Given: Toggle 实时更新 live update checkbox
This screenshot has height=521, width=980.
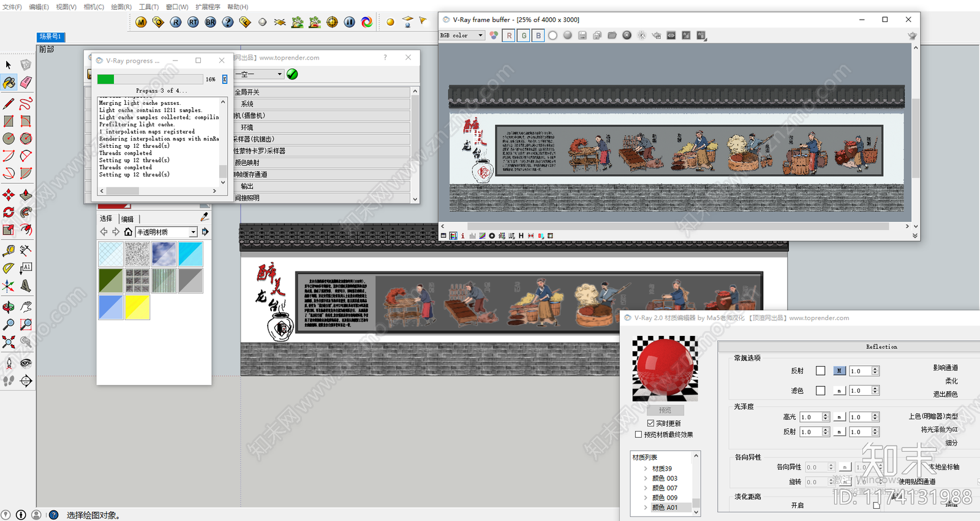Looking at the screenshot, I should click(x=650, y=423).
